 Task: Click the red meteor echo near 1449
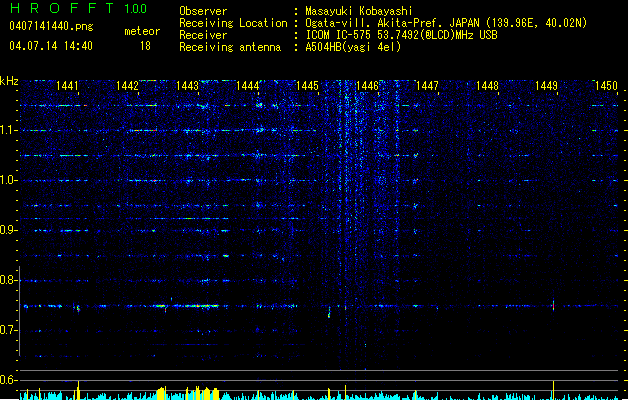click(x=554, y=306)
